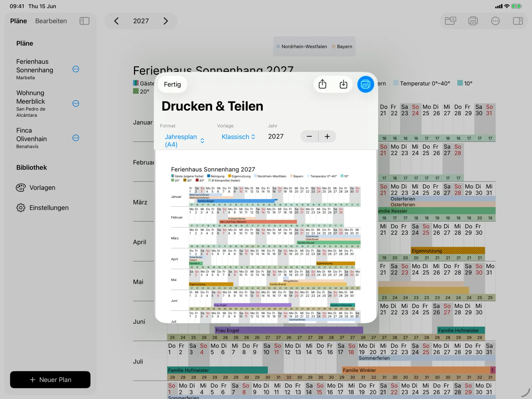Select the Pläne sidebar tab
532x399 pixels.
pyautogui.click(x=19, y=21)
